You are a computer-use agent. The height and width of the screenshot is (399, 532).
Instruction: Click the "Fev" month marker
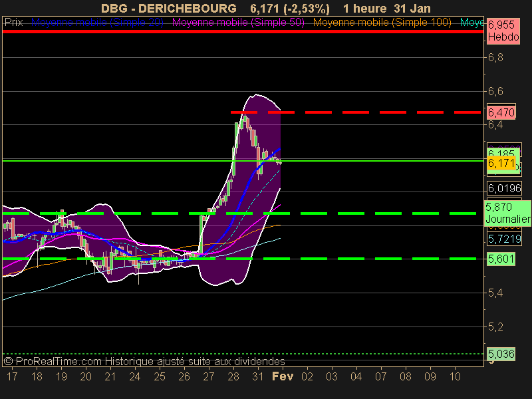click(x=283, y=376)
